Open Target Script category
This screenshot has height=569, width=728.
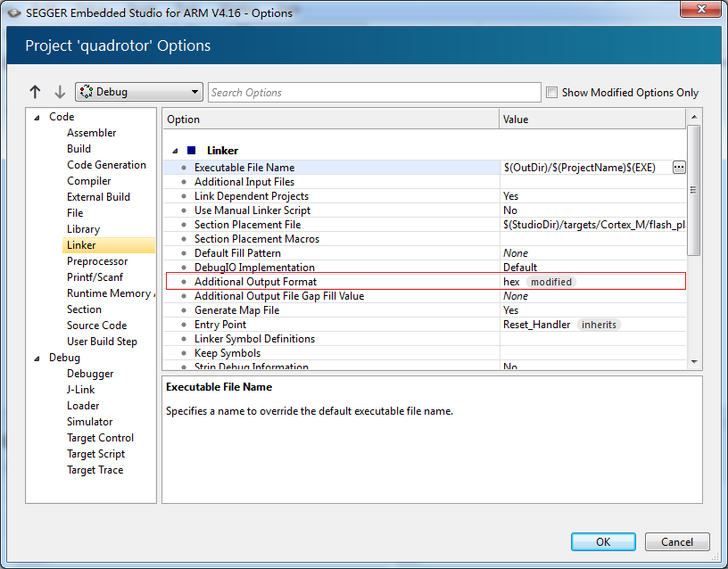[95, 454]
